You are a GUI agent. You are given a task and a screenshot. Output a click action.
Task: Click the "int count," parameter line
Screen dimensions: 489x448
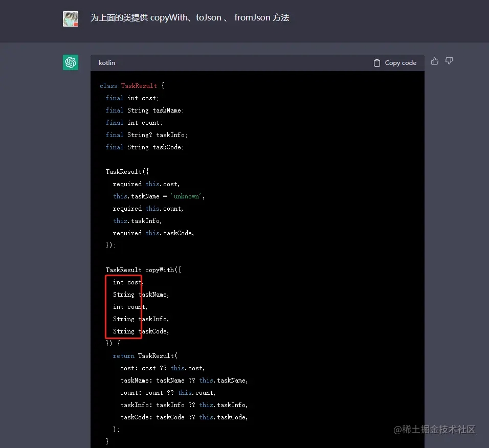click(x=130, y=307)
